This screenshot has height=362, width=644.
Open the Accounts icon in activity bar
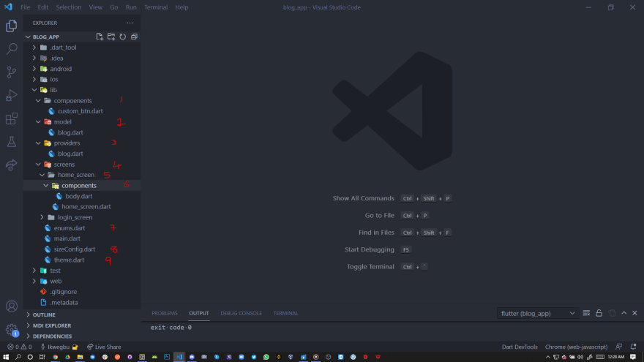[12, 306]
